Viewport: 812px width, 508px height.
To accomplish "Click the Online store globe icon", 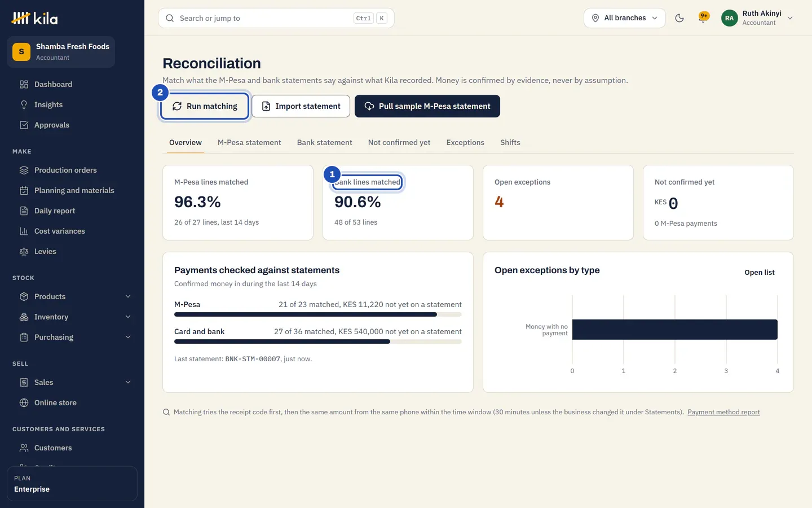I will pyautogui.click(x=24, y=402).
